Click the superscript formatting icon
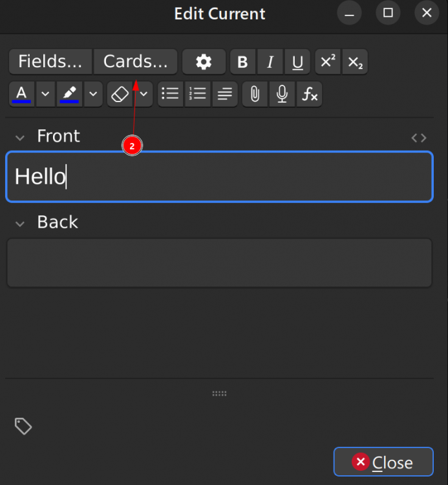 click(328, 61)
